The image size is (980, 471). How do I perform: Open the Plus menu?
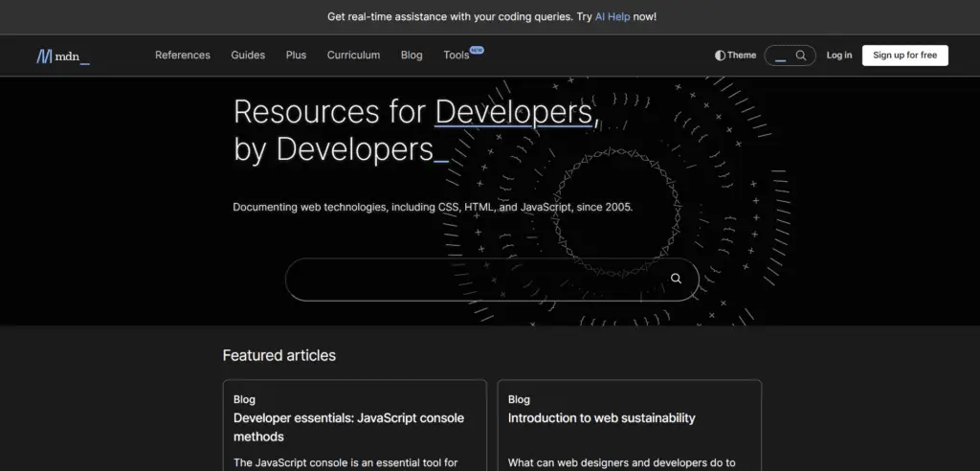pos(297,55)
